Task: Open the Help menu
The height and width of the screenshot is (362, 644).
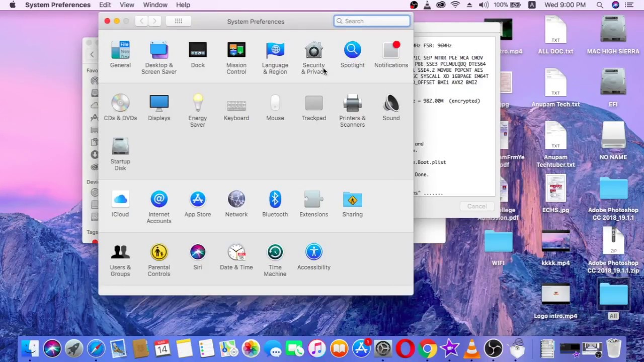Action: pyautogui.click(x=183, y=5)
